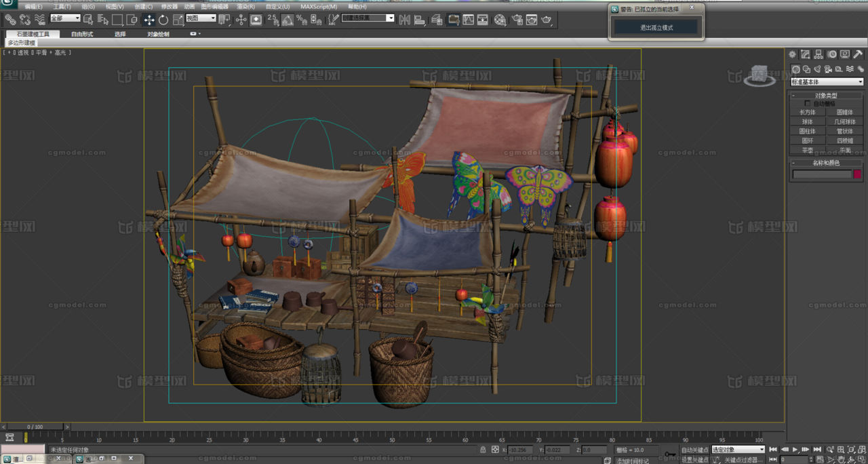Screen dimensions: 868x464
Task: Click the 长方体 box primitive button
Action: pos(807,113)
